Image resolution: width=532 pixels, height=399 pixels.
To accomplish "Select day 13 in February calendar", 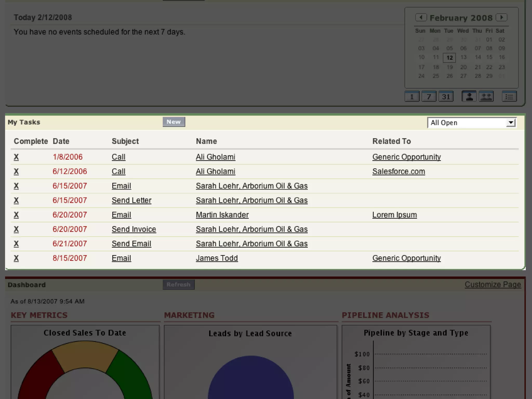I will [x=463, y=57].
